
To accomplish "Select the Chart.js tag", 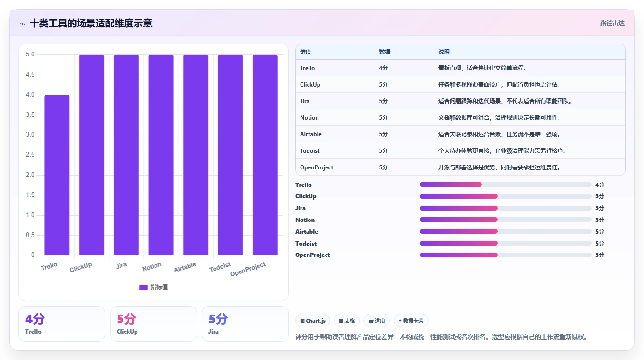I will pyautogui.click(x=313, y=321).
